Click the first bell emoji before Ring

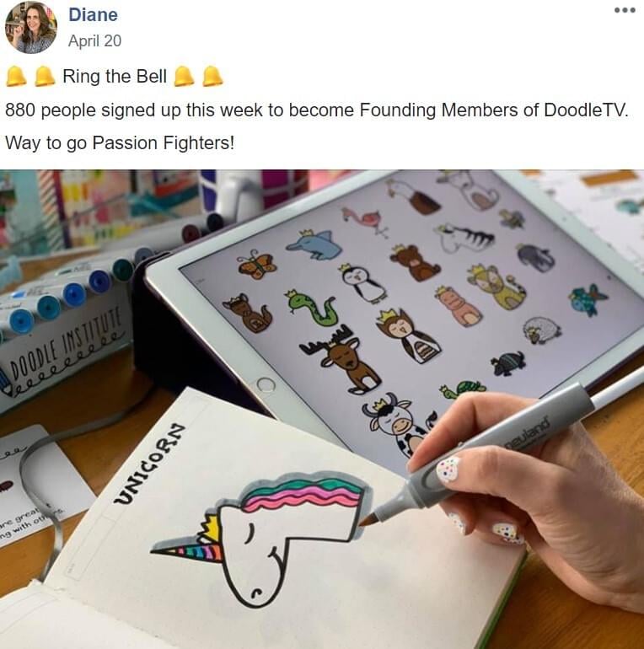(16, 76)
